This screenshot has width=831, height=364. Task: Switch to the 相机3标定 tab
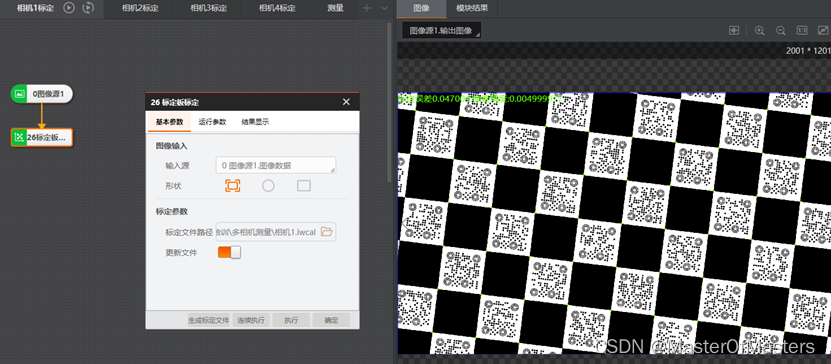point(208,8)
